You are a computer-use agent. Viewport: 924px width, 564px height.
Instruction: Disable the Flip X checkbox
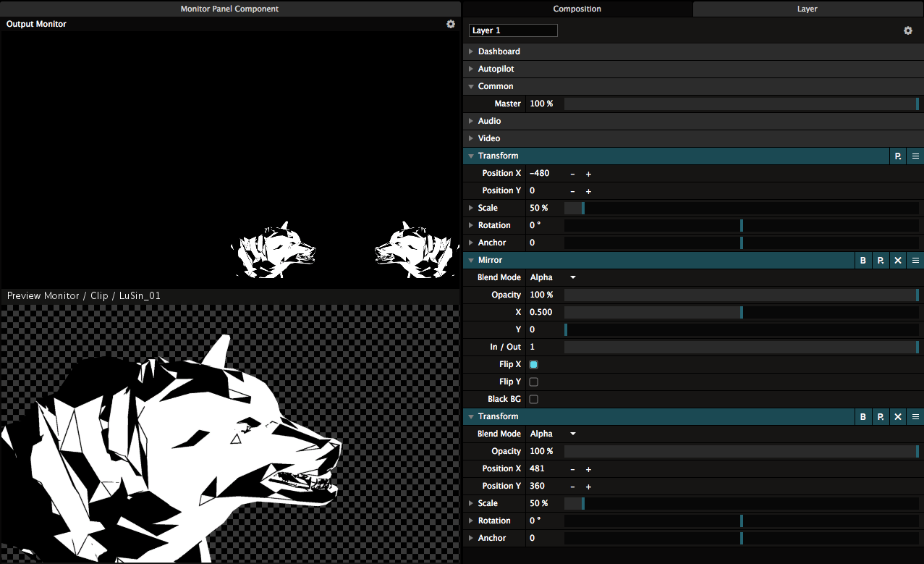tap(534, 364)
